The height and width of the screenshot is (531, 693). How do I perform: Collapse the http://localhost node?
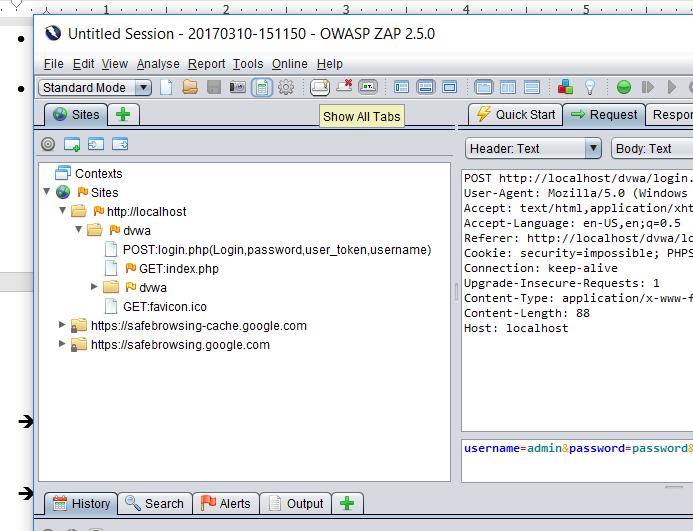point(62,210)
